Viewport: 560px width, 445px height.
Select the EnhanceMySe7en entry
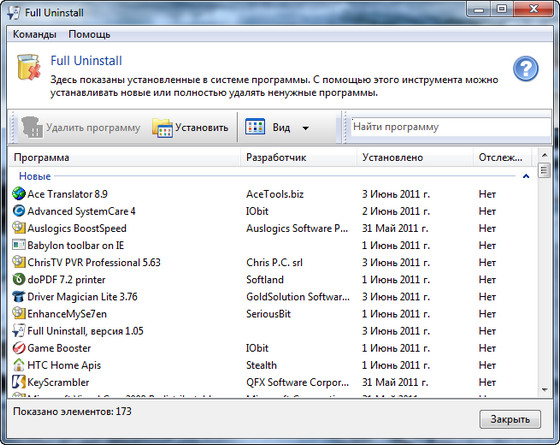click(67, 314)
